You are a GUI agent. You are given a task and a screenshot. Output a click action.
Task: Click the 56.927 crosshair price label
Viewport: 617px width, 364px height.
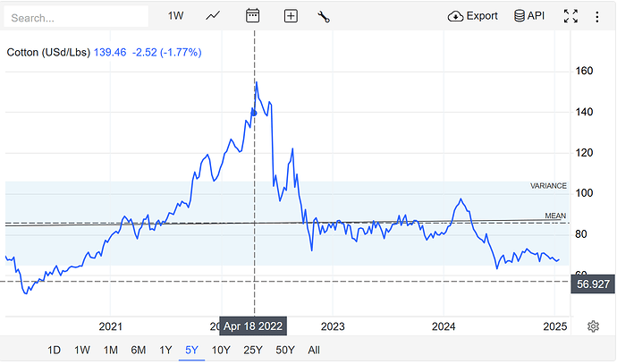pyautogui.click(x=593, y=284)
